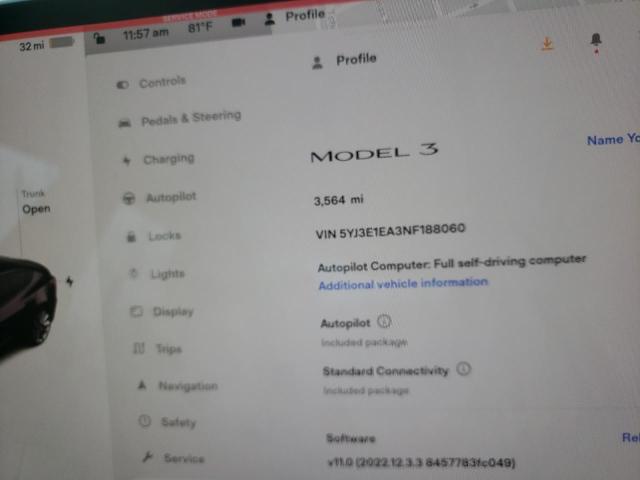Tap the VIN 5YJ3E1EA3NF188060 text
The width and height of the screenshot is (640, 480).
click(x=390, y=231)
